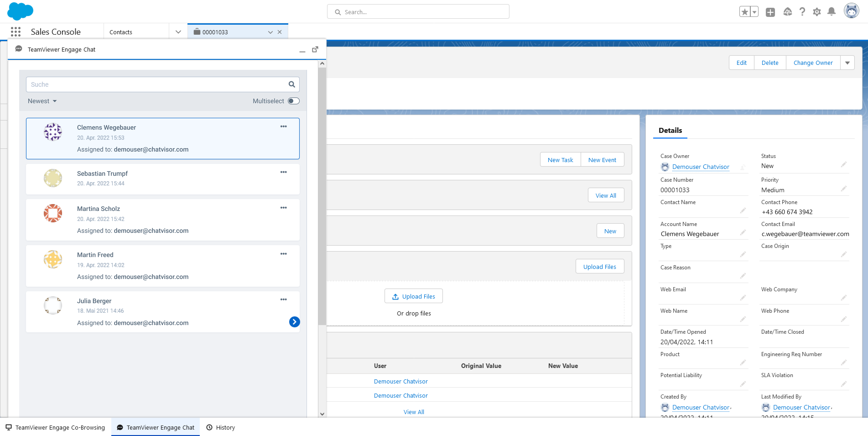The width and height of the screenshot is (868, 436).
Task: Open the Trailhead guidance icon
Action: point(787,12)
